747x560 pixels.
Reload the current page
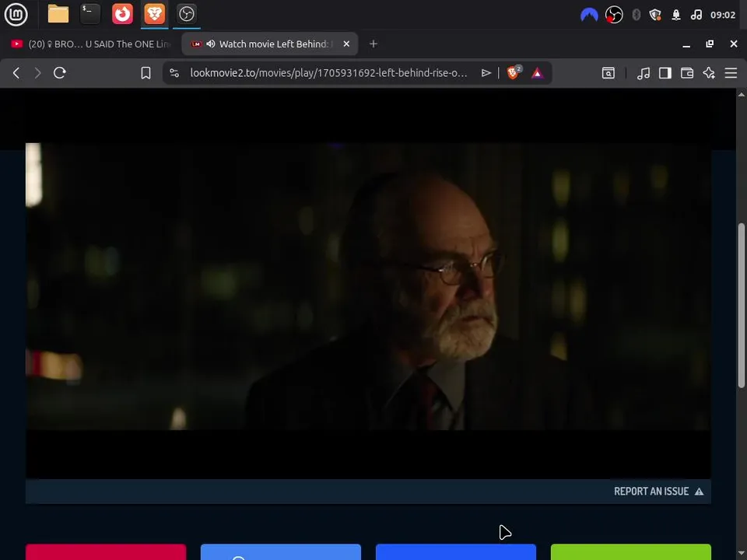(x=60, y=73)
